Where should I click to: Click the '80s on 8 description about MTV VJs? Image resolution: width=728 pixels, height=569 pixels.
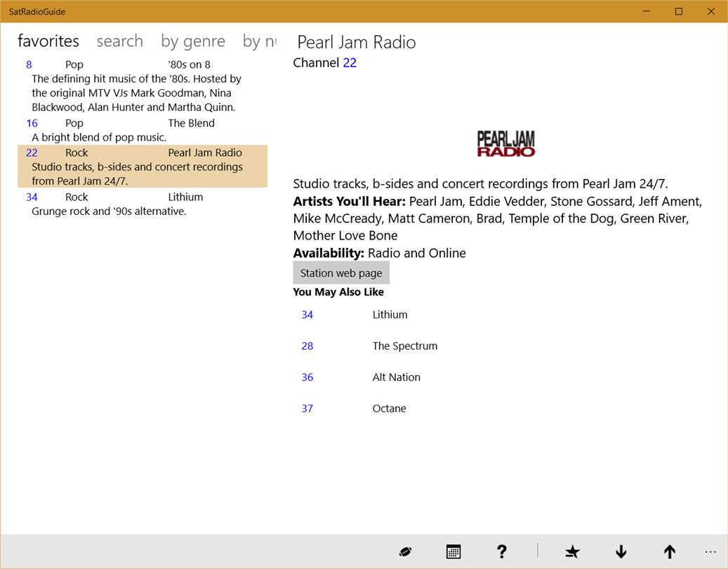[136, 93]
